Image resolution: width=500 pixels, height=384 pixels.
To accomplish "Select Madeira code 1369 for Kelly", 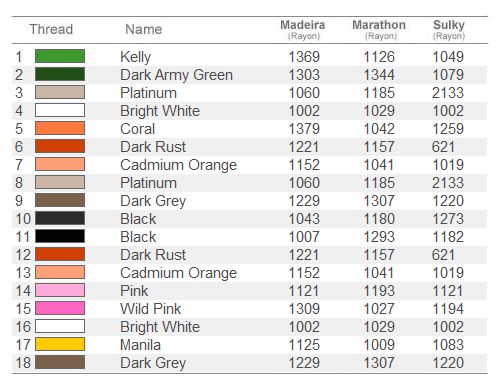I will (304, 57).
